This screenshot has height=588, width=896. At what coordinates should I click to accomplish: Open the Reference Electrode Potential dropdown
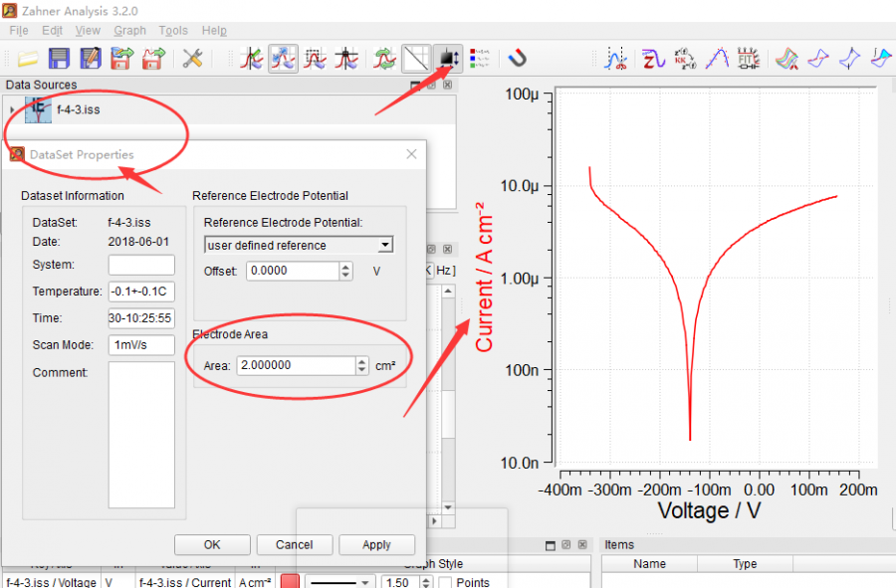coord(299,245)
